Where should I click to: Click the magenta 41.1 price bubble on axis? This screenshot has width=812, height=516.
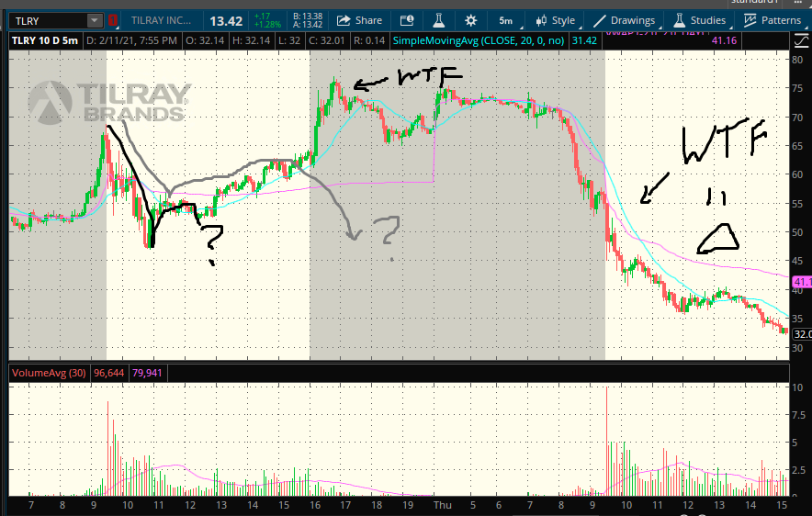[802, 282]
